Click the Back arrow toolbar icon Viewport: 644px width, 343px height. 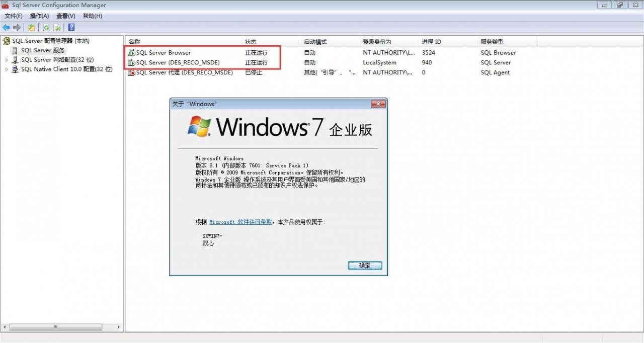click(x=6, y=28)
